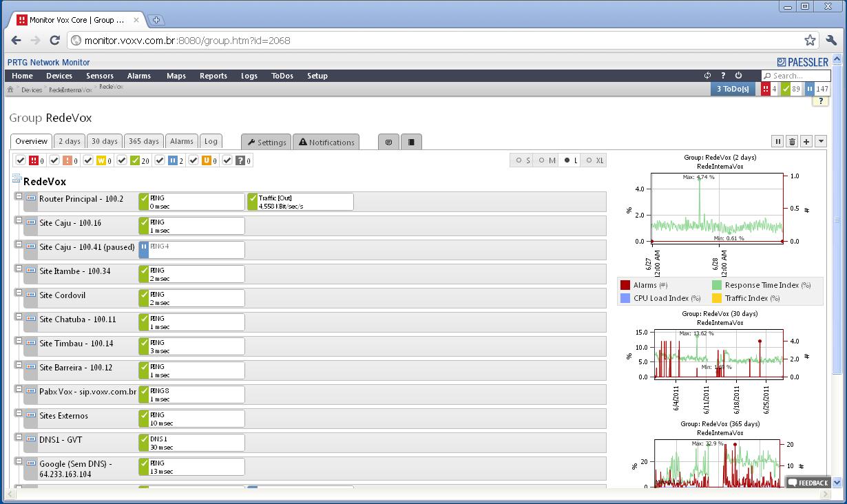
Task: Collapse the Router Principal - 100.2 device
Action: (19, 197)
